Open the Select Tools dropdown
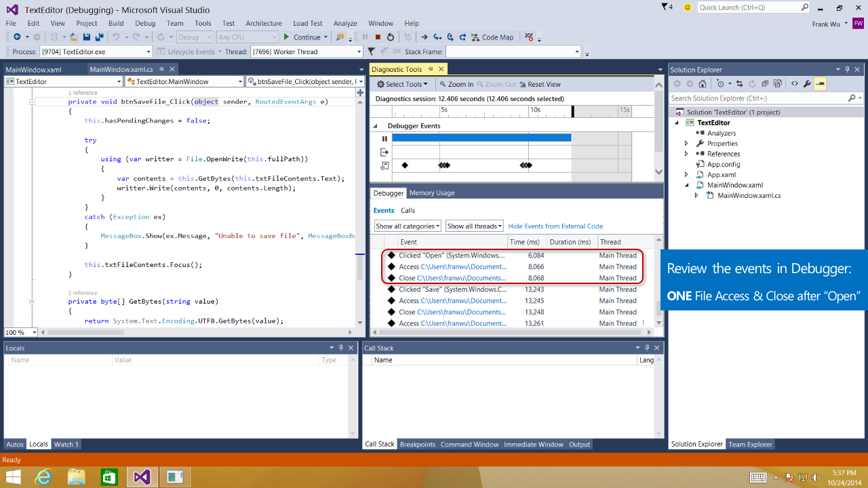This screenshot has width=868, height=488. pos(403,84)
